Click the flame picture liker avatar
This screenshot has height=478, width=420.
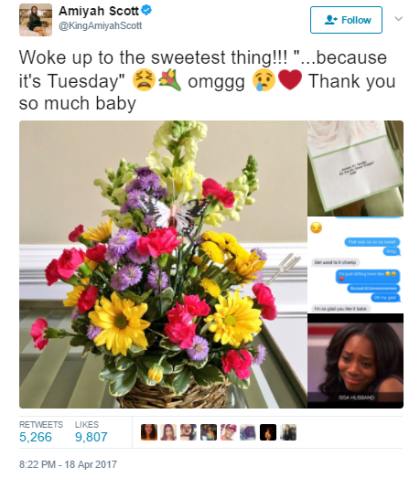click(x=268, y=432)
